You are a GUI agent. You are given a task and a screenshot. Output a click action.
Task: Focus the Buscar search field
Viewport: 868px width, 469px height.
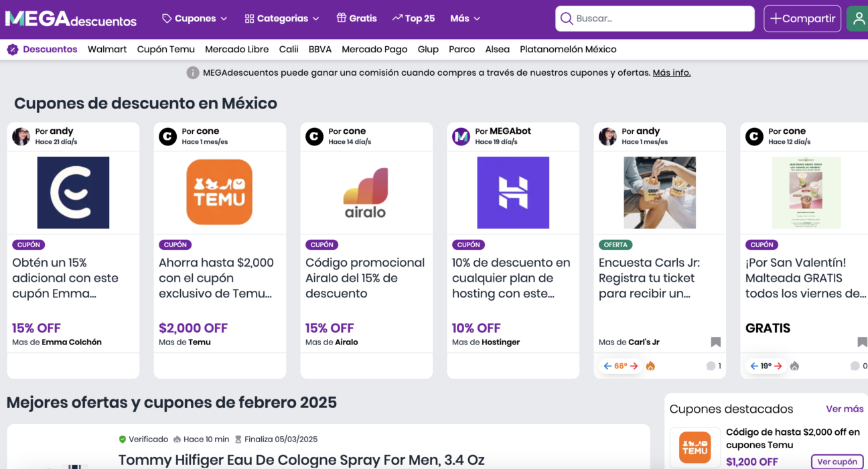(655, 19)
